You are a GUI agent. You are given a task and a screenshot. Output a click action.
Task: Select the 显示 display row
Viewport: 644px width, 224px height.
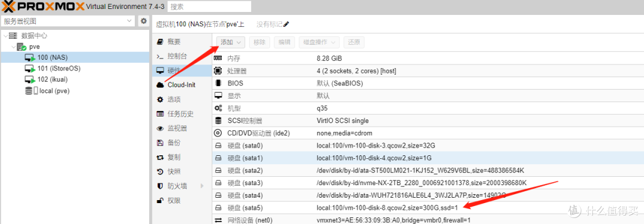click(x=428, y=96)
